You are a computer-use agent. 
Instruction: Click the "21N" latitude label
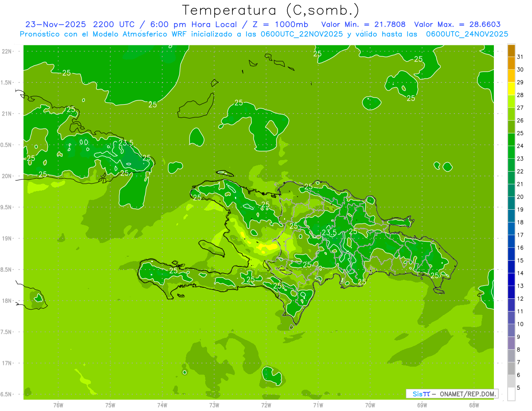(7, 114)
